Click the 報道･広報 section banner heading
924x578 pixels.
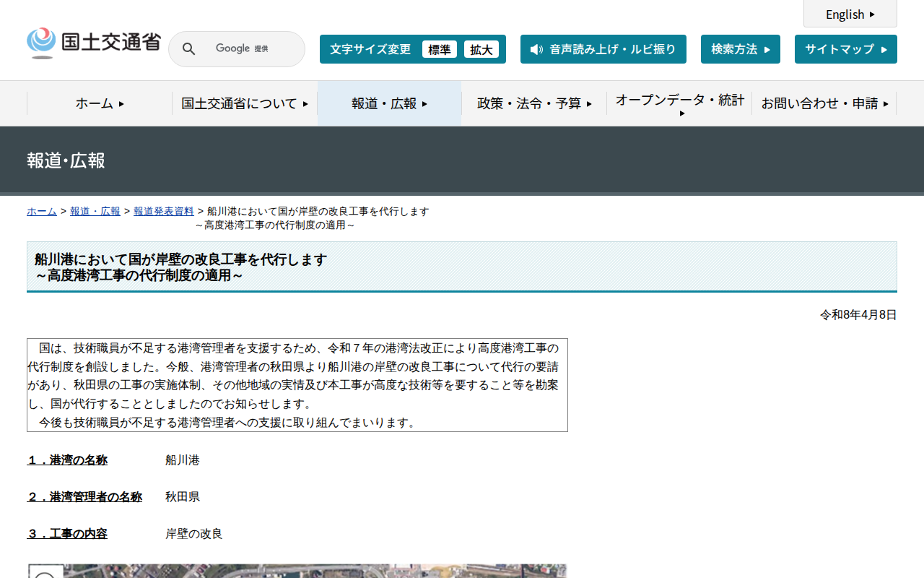tap(66, 160)
